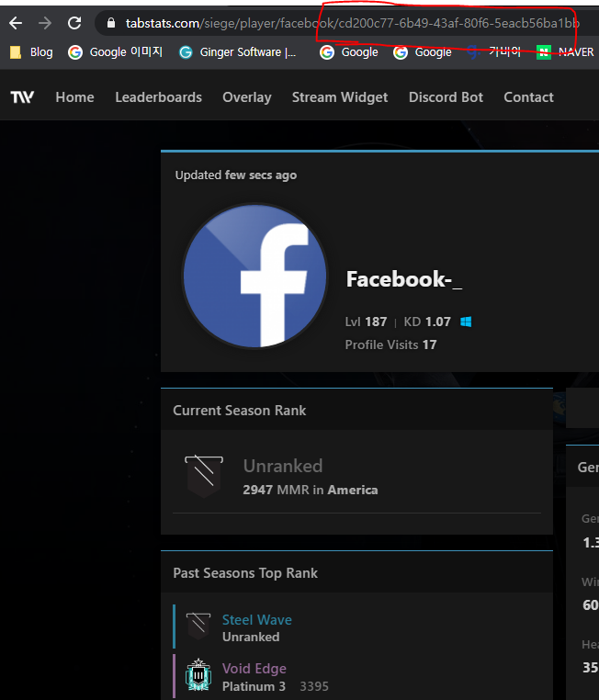Open the Stream Widget nav item
Screen dimensions: 599x700
[340, 97]
